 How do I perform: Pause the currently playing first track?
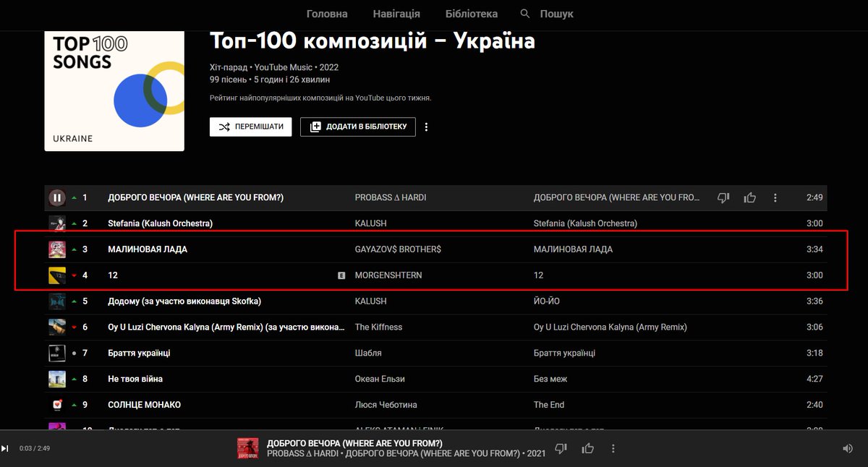[57, 197]
